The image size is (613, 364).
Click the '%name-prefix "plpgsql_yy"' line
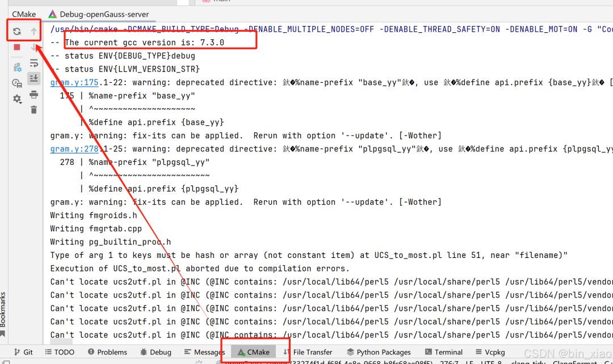tap(135, 162)
